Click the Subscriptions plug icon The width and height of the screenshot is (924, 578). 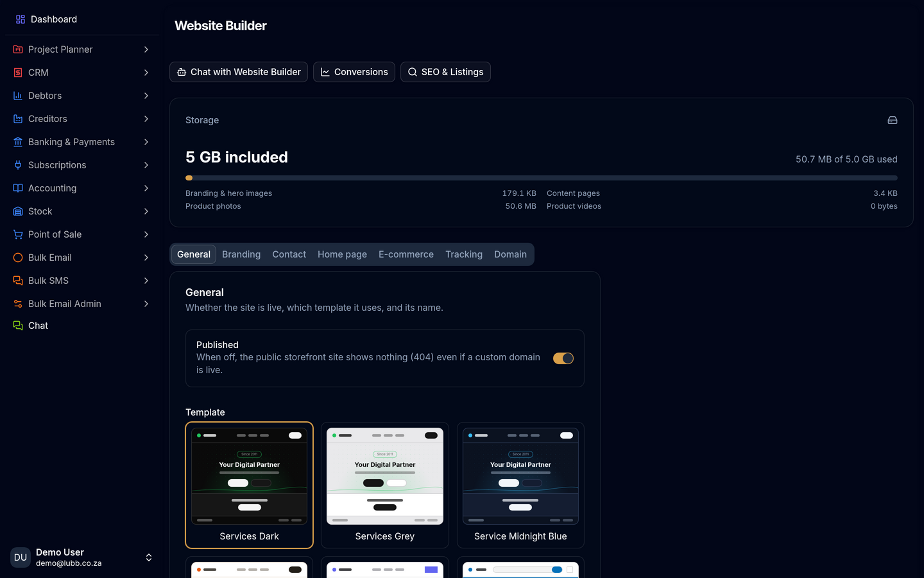coord(18,165)
